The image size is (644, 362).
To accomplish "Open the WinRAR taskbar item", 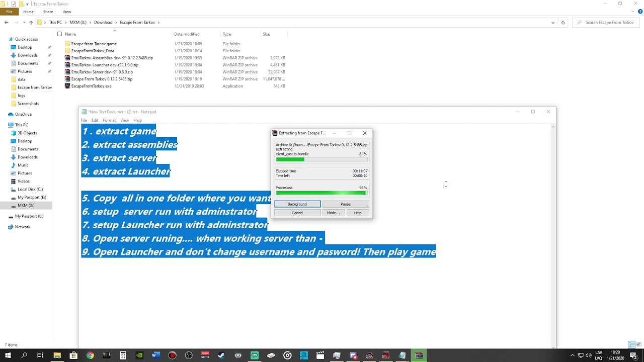I will 419,355.
